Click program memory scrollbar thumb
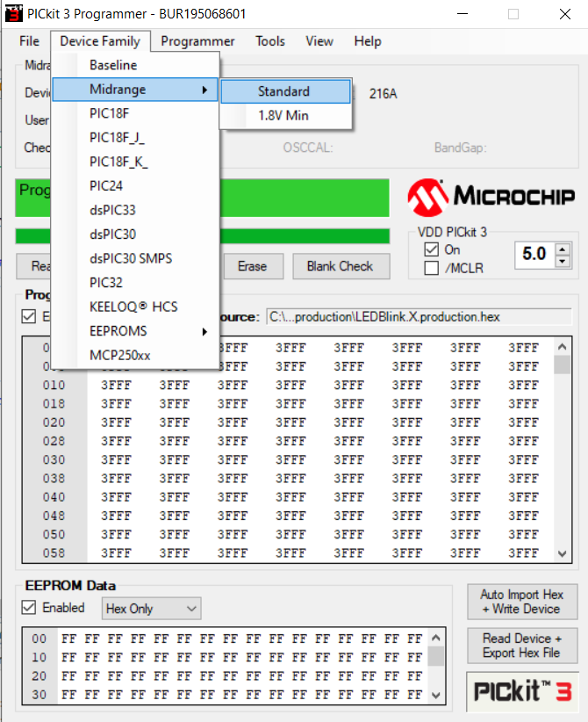This screenshot has height=722, width=588. pyautogui.click(x=563, y=365)
